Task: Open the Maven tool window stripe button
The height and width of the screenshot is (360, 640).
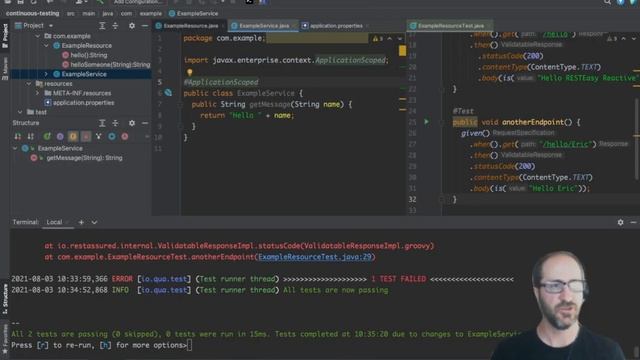Action: (5, 68)
